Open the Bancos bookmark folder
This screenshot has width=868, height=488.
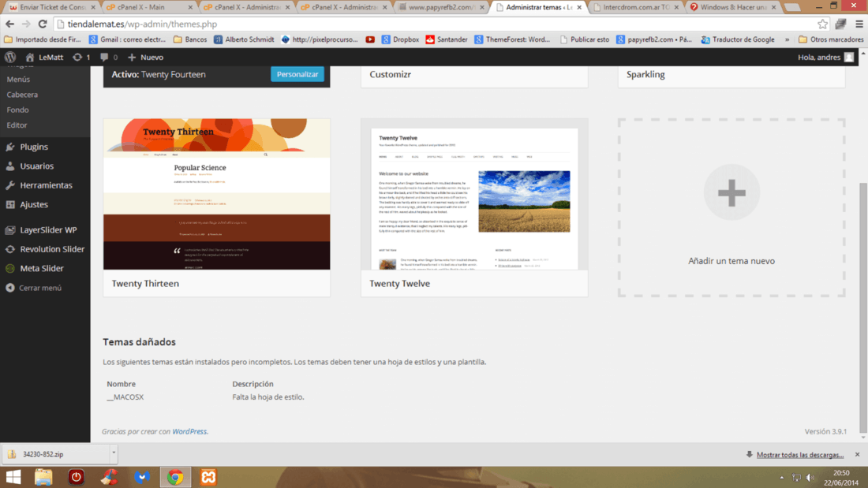tap(190, 39)
